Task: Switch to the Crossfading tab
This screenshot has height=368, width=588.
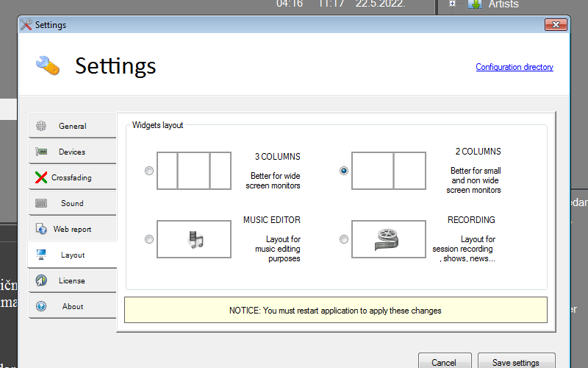Action: (x=72, y=177)
